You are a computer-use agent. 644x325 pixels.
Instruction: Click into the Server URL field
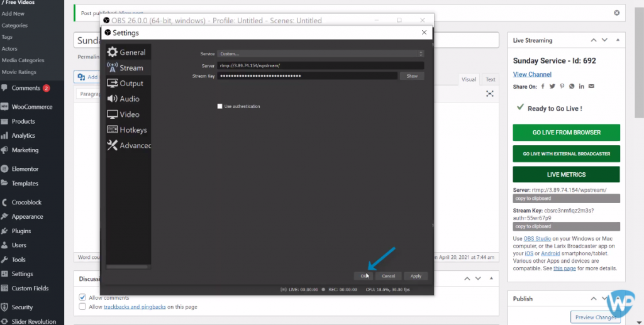click(x=320, y=65)
